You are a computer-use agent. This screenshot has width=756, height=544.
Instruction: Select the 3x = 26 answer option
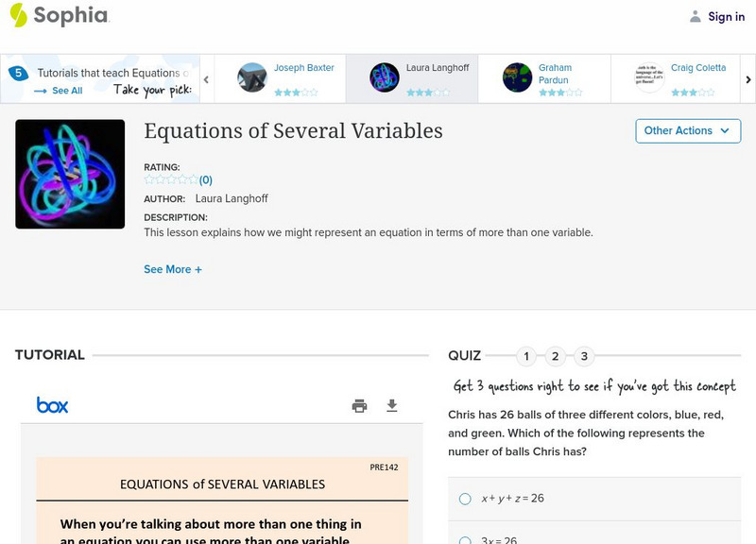tap(465, 541)
